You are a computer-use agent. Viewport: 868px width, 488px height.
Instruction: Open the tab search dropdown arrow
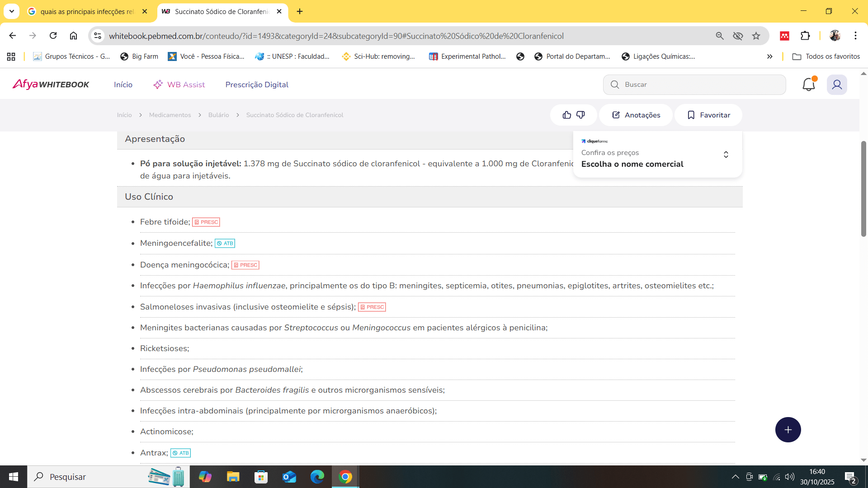(x=11, y=11)
